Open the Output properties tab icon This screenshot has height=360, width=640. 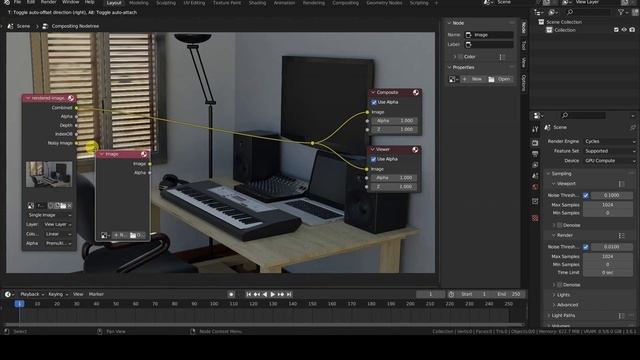tap(535, 154)
